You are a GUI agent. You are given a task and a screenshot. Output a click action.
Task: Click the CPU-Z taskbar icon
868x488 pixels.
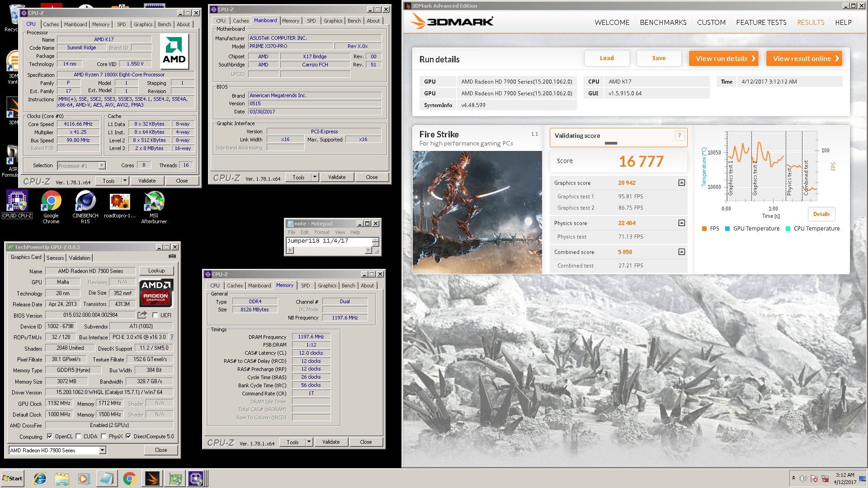coord(196,479)
